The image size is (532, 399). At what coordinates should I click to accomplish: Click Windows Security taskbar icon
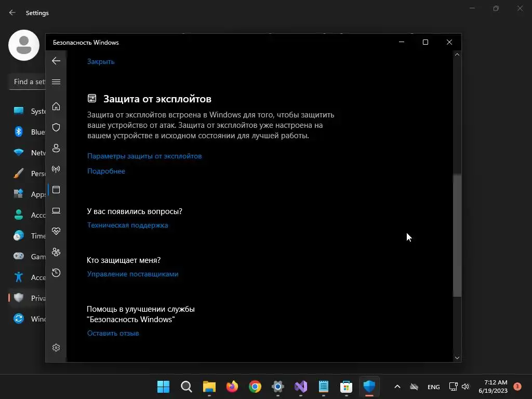tap(369, 387)
